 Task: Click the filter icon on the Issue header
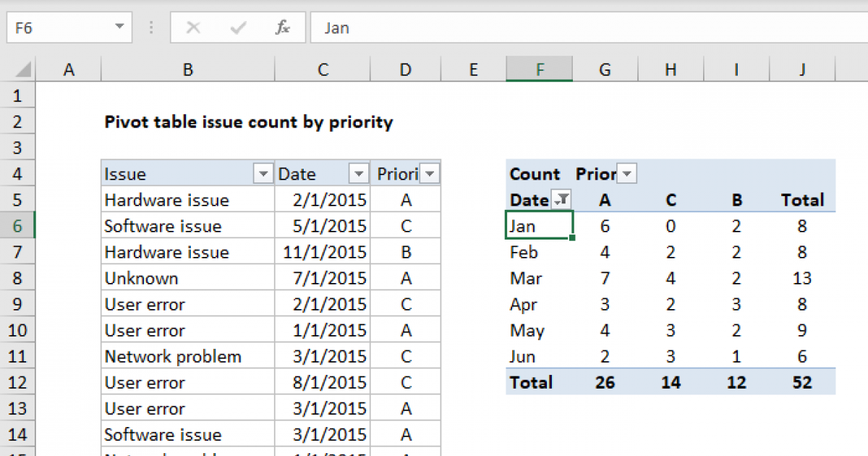point(263,174)
